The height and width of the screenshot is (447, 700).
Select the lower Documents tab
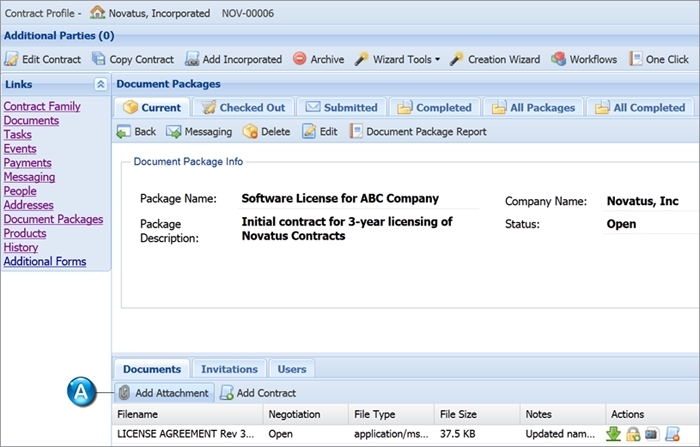point(152,369)
